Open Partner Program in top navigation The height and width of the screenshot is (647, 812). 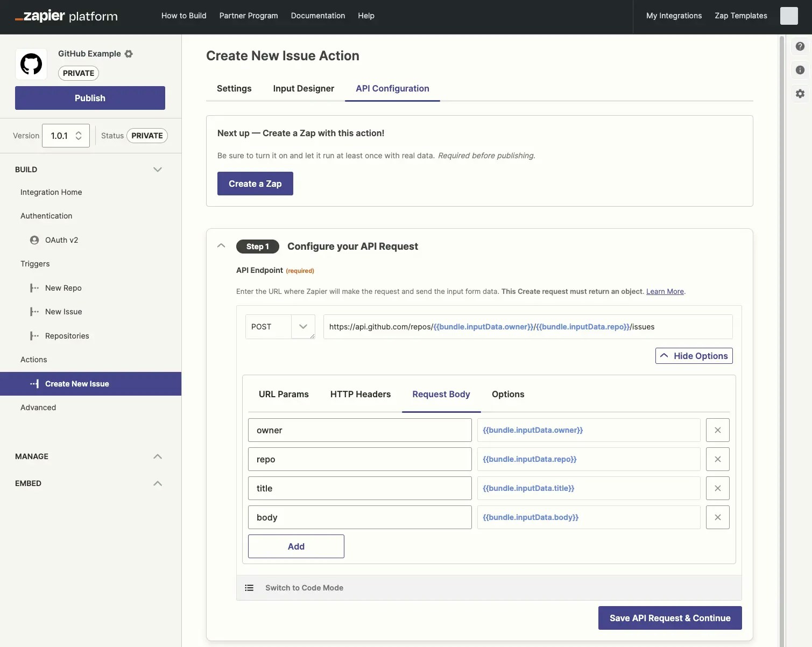pyautogui.click(x=249, y=16)
